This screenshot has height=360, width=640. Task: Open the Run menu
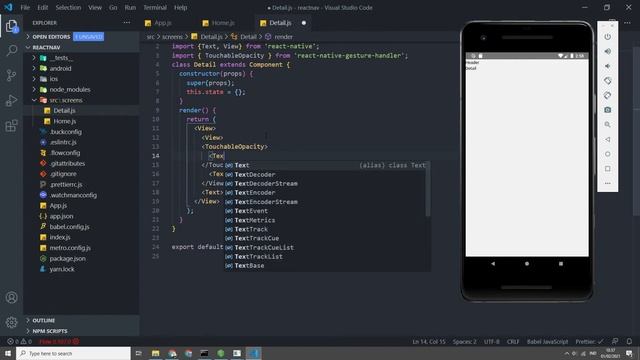pyautogui.click(x=130, y=7)
